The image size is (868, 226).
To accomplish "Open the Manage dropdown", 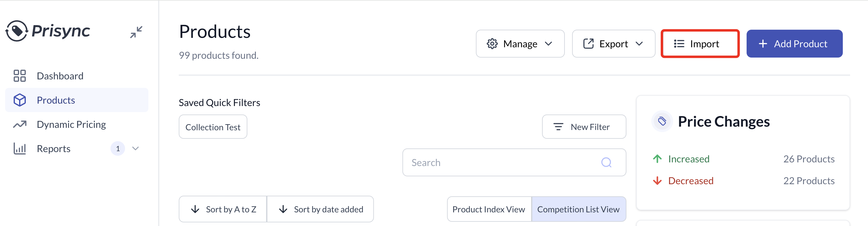I will coord(520,44).
